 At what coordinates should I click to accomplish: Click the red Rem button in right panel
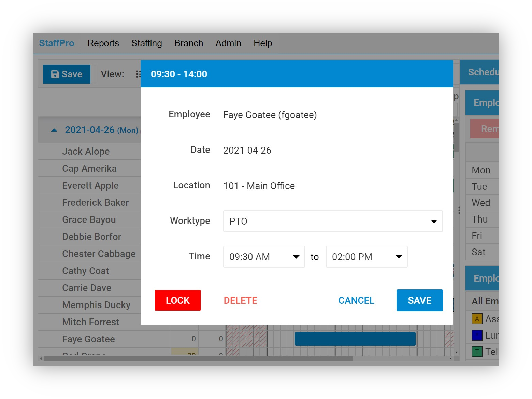(485, 129)
